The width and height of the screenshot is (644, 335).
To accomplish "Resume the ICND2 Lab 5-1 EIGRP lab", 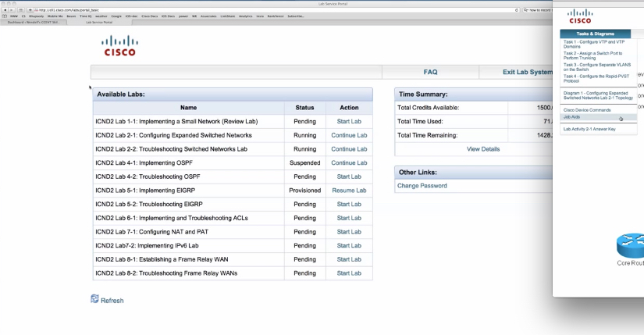I will [349, 191].
